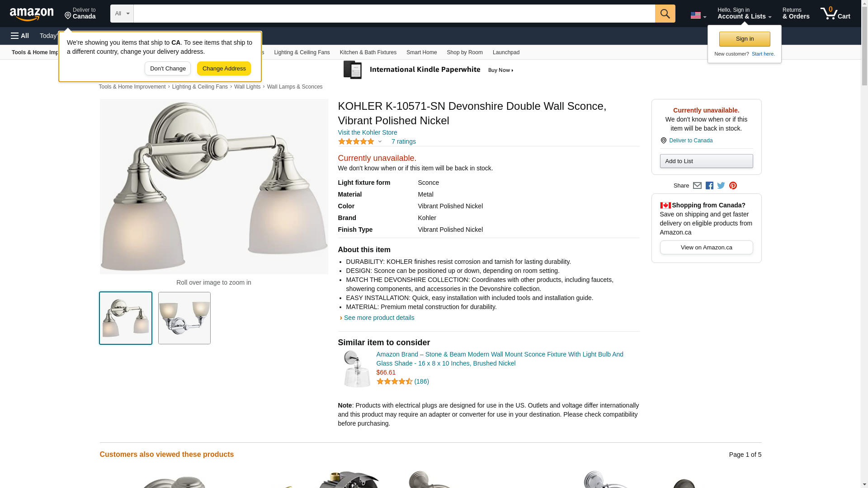Open the shopping cart

(x=835, y=14)
